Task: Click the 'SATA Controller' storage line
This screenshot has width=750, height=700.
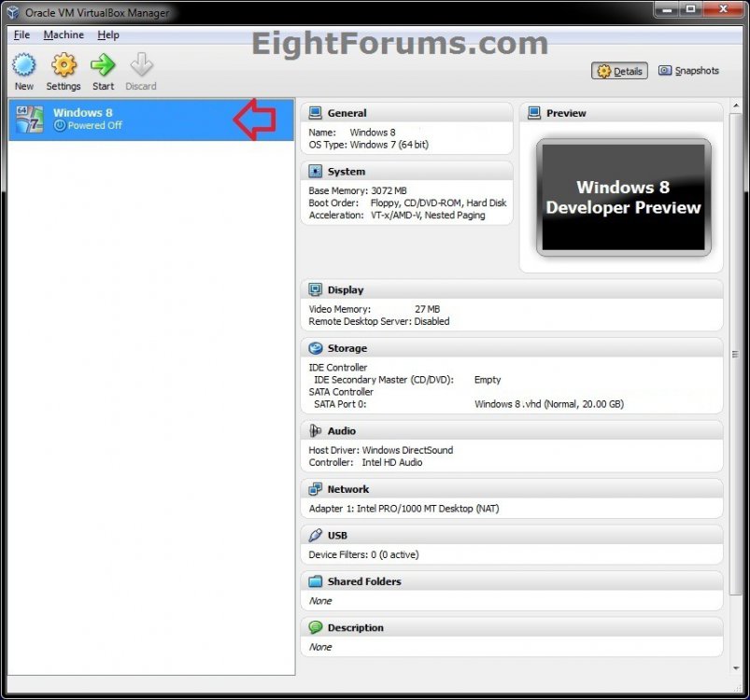Action: 341,392
